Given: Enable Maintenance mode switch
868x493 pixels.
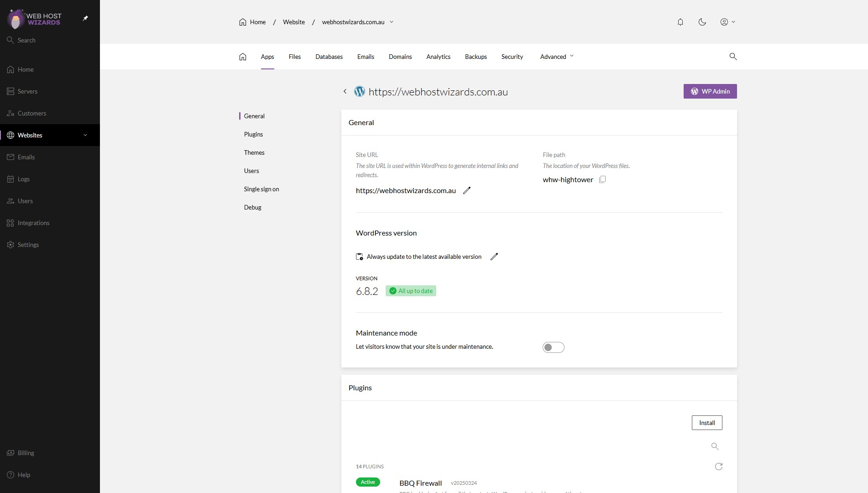Looking at the screenshot, I should click(x=553, y=347).
